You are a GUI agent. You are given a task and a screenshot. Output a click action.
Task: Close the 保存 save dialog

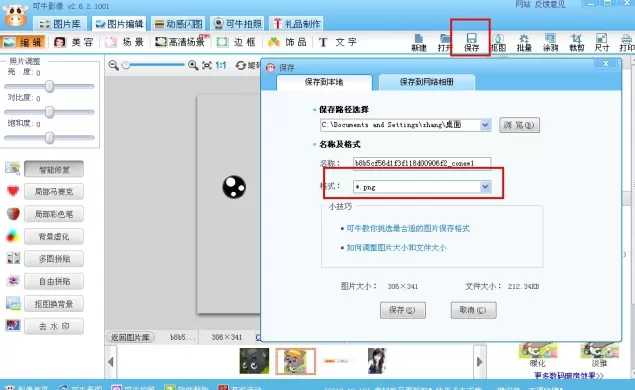pos(606,64)
